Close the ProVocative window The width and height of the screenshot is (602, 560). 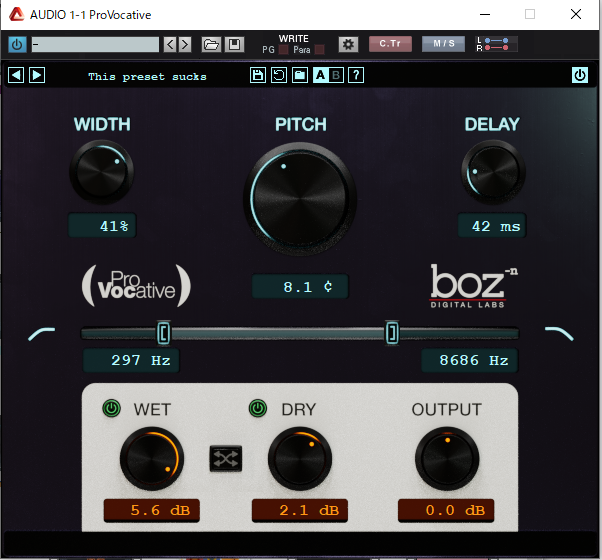pos(576,15)
